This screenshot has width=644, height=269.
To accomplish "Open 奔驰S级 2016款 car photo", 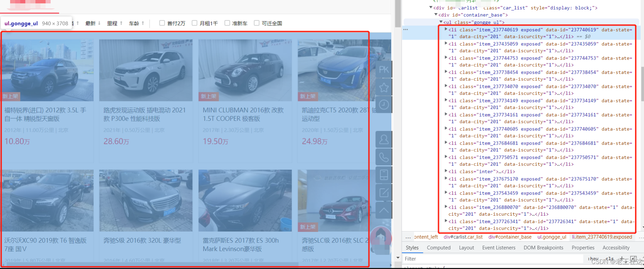I will tap(146, 200).
